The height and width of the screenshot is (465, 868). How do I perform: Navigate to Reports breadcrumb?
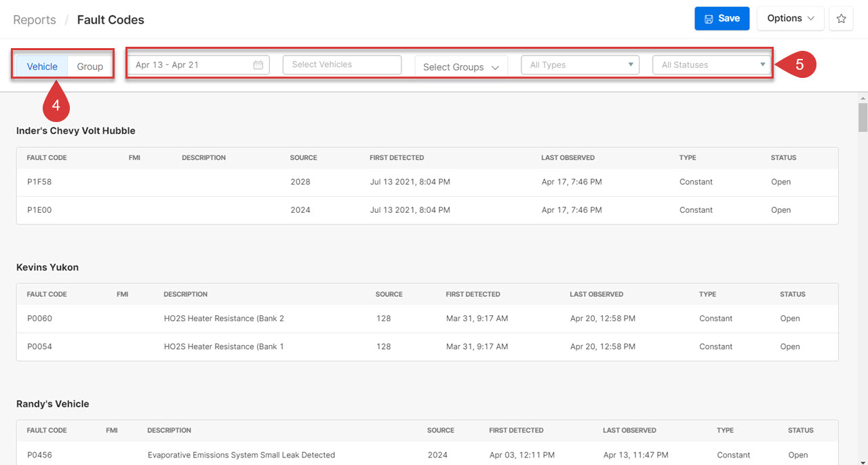[35, 20]
